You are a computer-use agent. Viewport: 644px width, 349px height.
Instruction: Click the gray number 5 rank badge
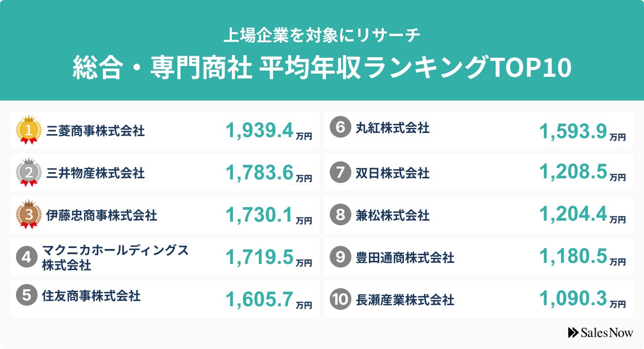[x=26, y=296]
